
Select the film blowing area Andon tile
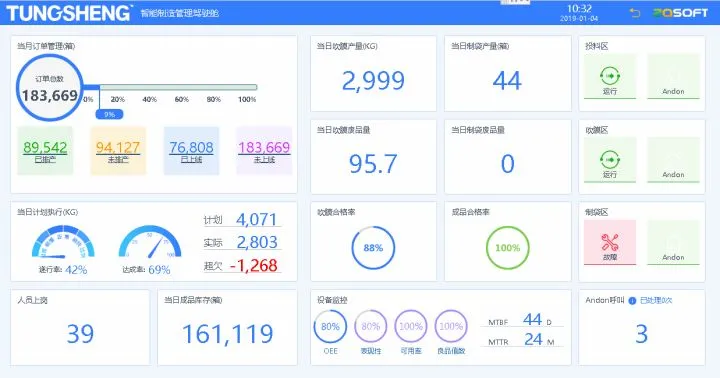tap(673, 159)
